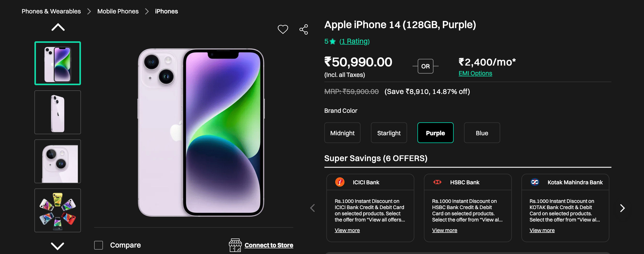The width and height of the screenshot is (644, 254).
Task: Open Mobile Phones breadcrumb
Action: tap(118, 11)
